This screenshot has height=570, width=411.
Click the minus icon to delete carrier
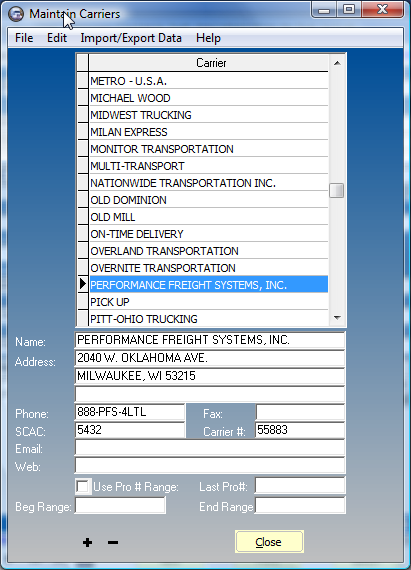[x=113, y=542]
